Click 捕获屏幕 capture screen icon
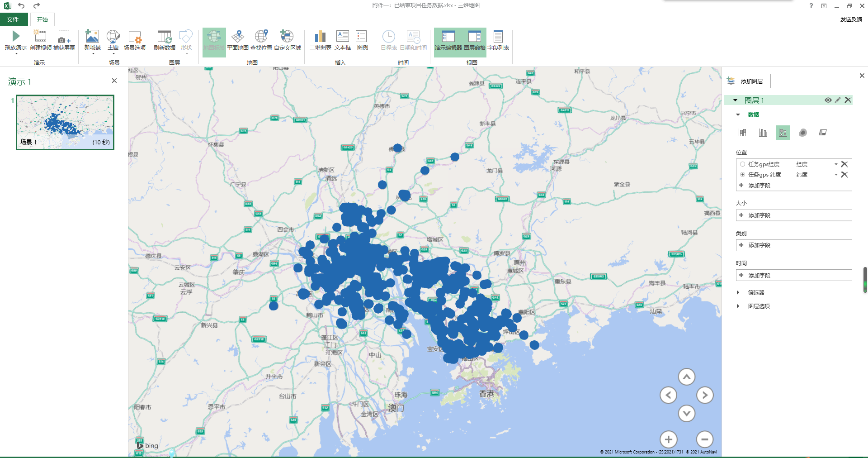This screenshot has width=868, height=458. [x=64, y=36]
